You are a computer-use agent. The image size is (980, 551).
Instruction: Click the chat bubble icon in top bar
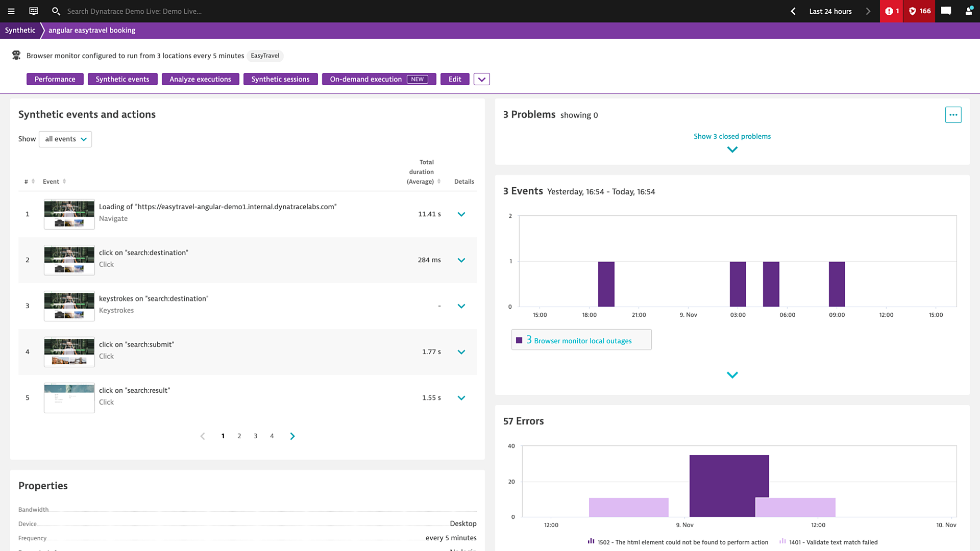pyautogui.click(x=946, y=11)
